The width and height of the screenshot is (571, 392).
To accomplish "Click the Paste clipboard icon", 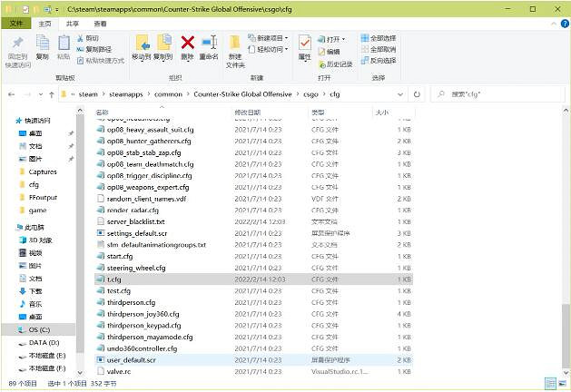I will [64, 43].
